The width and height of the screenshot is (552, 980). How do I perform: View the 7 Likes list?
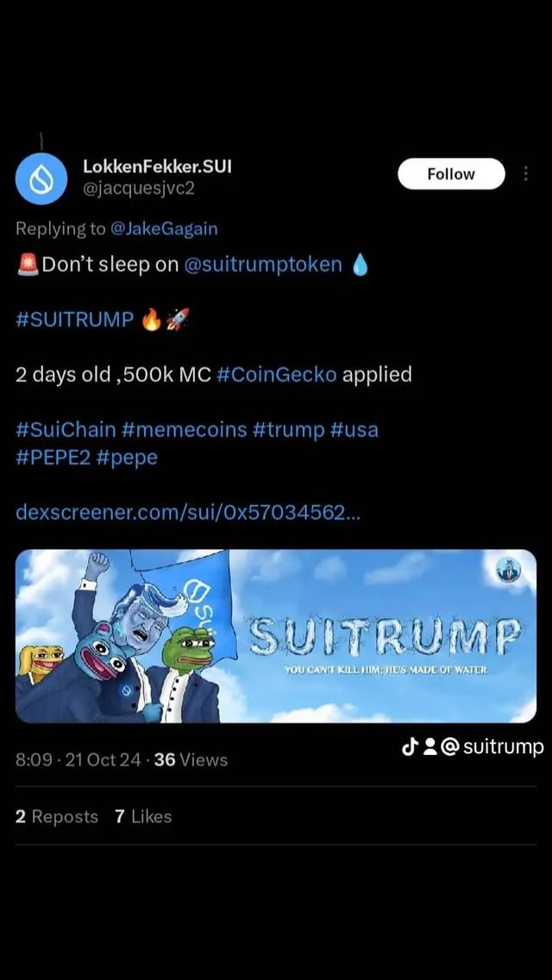(143, 816)
